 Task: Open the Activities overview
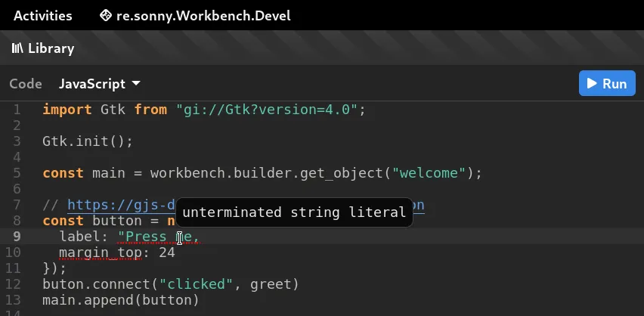(43, 16)
